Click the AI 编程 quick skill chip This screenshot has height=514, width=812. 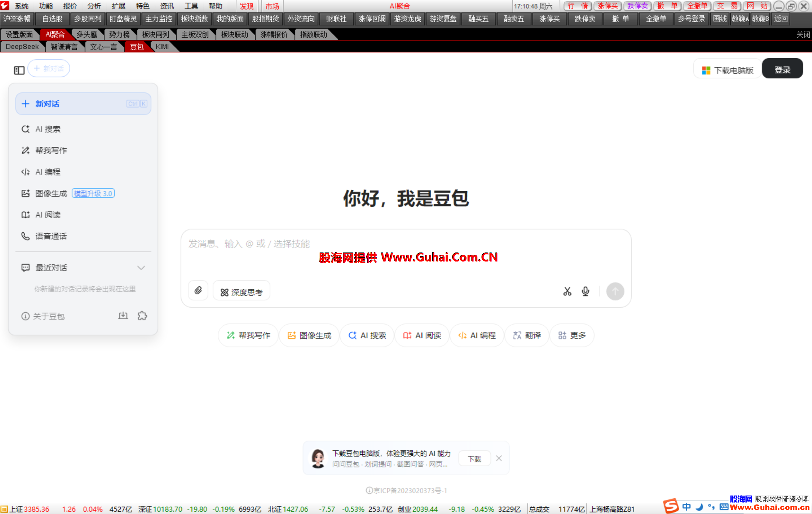pos(477,335)
